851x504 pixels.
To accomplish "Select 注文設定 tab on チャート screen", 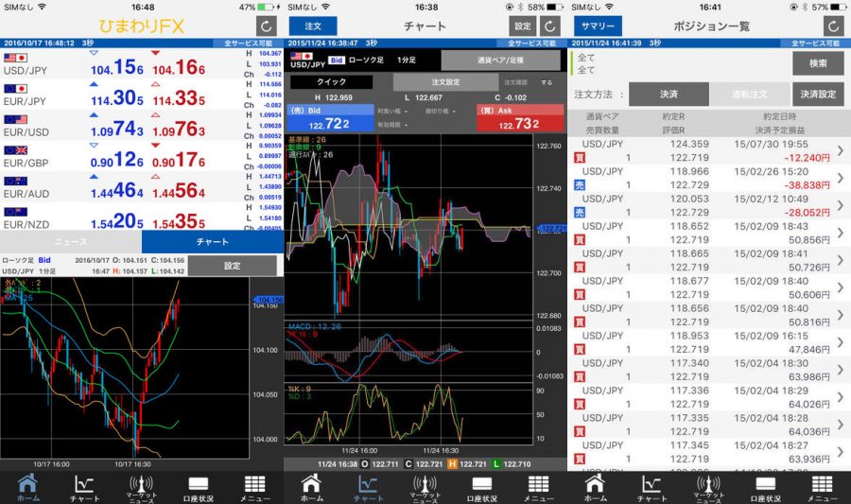I will click(x=445, y=82).
